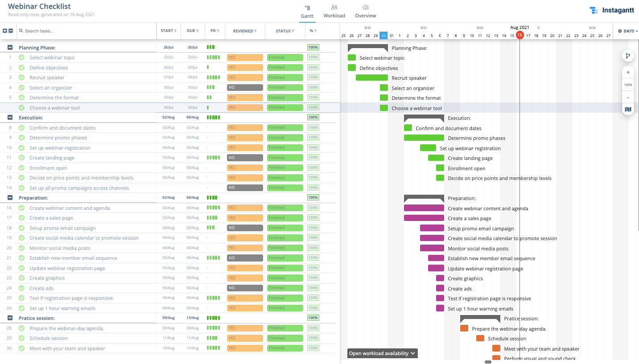Screen dimensions: 639x364
Task: Collapse the Planning Phase group
Action: tap(10, 48)
